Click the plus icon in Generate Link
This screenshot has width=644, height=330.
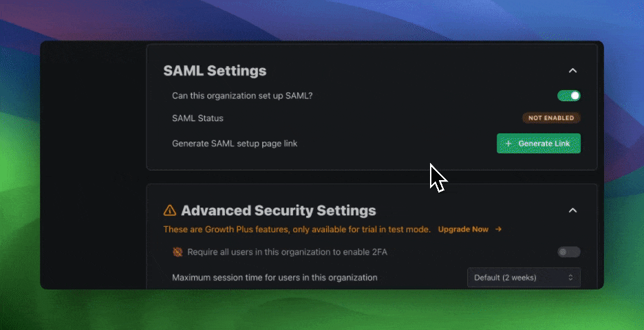[x=508, y=144]
